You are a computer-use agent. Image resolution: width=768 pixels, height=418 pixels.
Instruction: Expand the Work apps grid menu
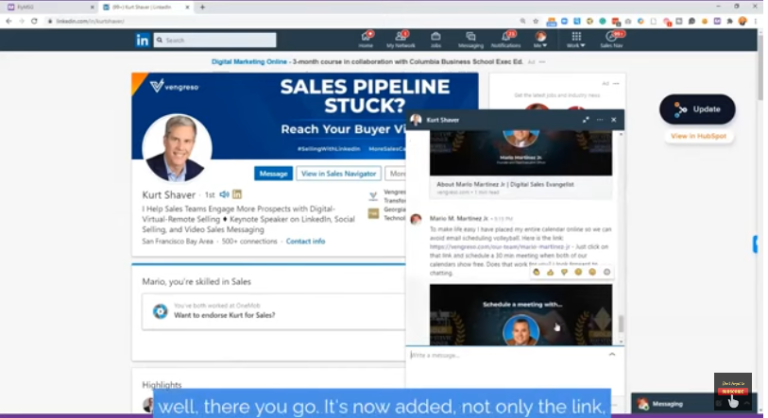click(576, 40)
